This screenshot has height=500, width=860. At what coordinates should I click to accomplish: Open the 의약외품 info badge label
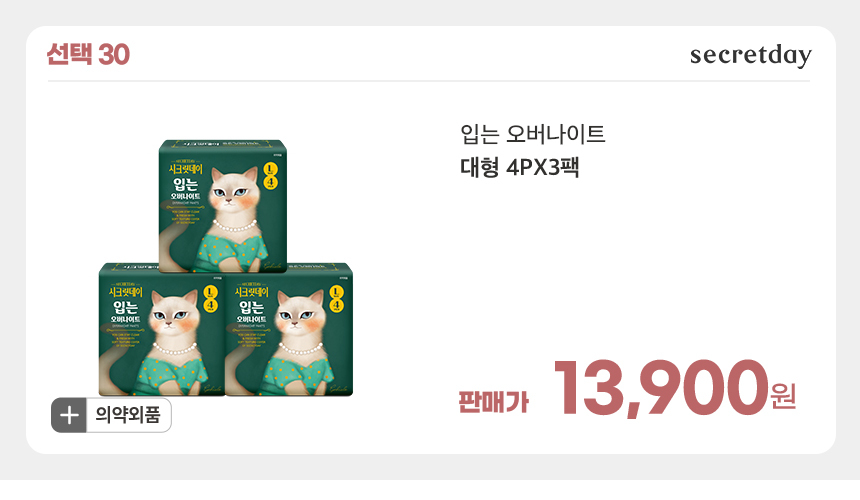128,415
